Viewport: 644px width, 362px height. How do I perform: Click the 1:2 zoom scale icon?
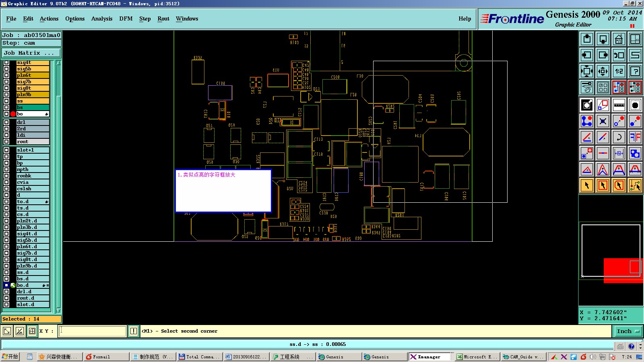click(x=619, y=71)
